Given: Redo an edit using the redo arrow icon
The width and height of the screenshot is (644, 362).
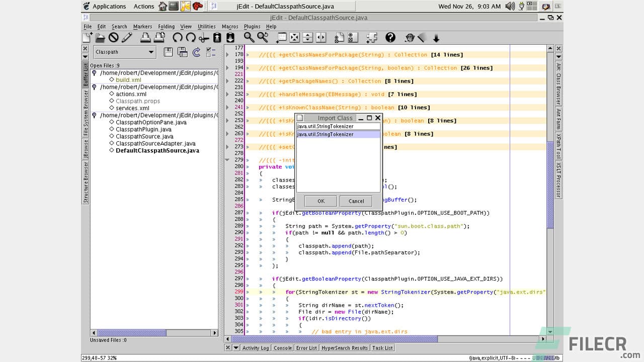Looking at the screenshot, I should tap(190, 37).
